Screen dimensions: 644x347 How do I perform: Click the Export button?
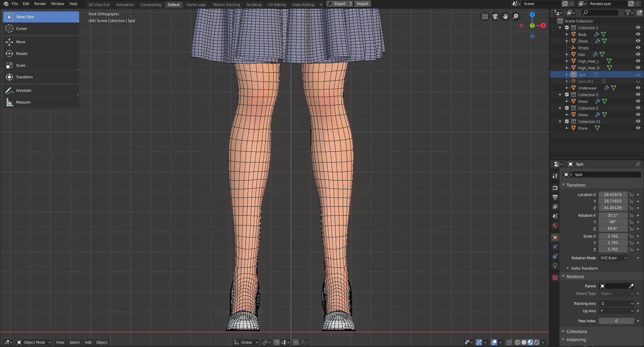click(337, 4)
